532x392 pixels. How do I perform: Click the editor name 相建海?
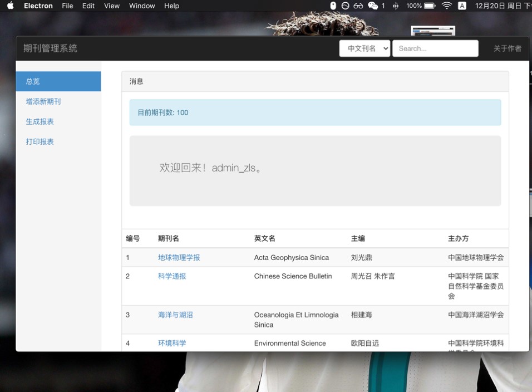361,315
